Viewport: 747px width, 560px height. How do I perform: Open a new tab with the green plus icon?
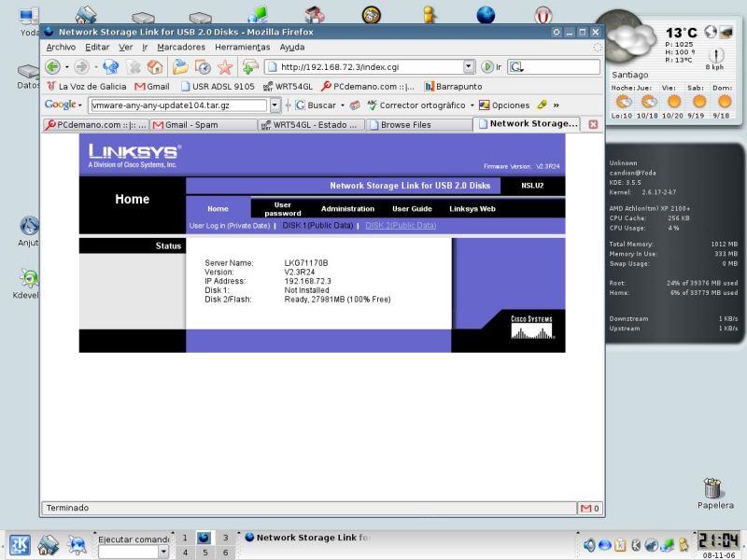(x=250, y=67)
